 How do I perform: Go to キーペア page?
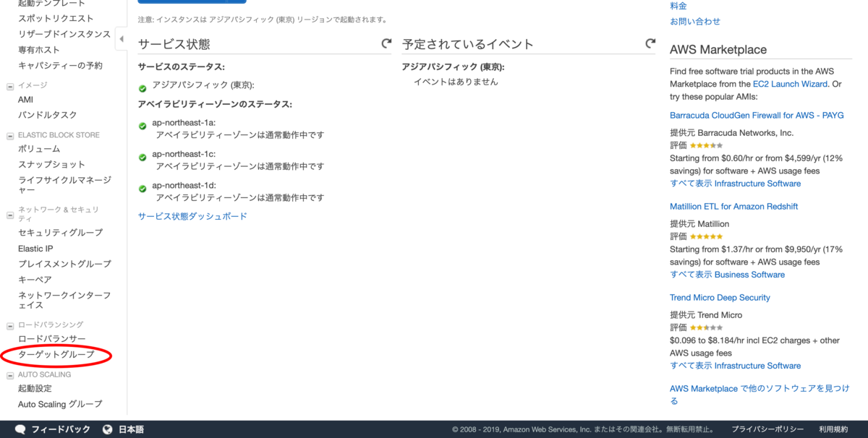[35, 280]
